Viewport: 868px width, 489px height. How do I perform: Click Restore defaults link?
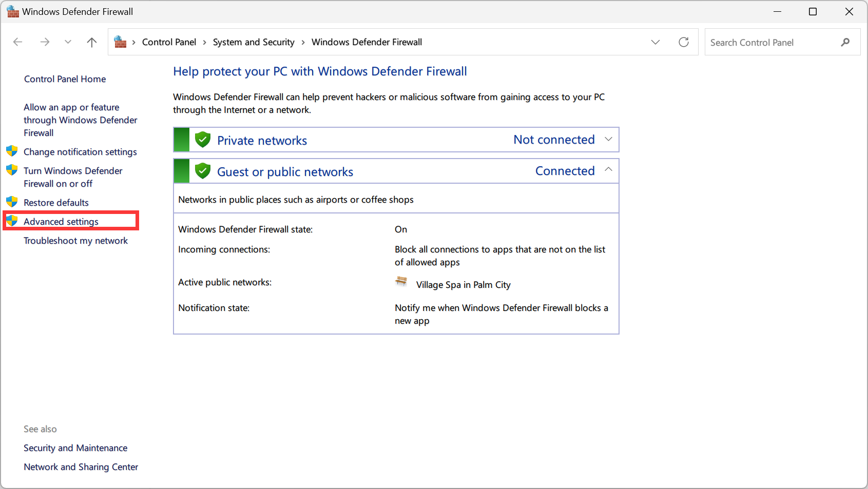pyautogui.click(x=56, y=203)
